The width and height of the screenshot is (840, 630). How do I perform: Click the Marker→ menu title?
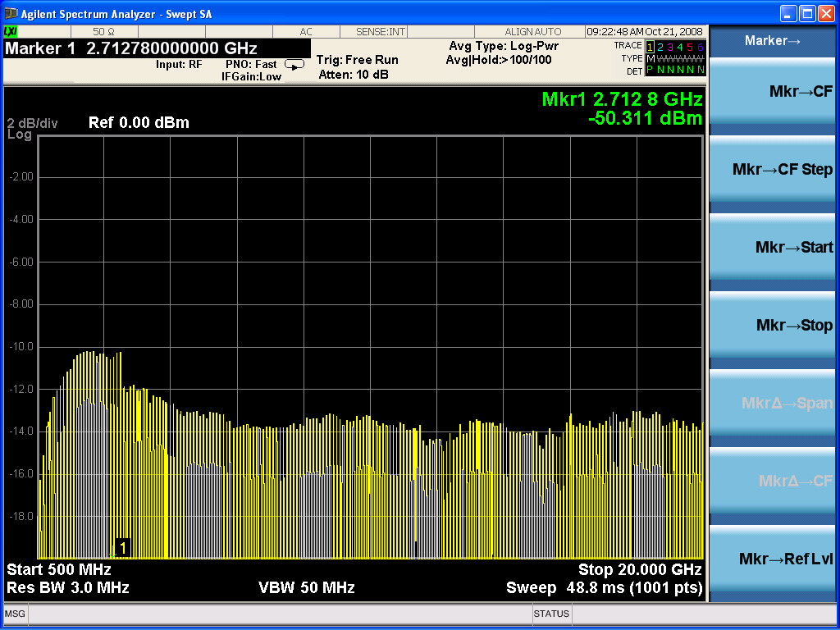[x=773, y=41]
